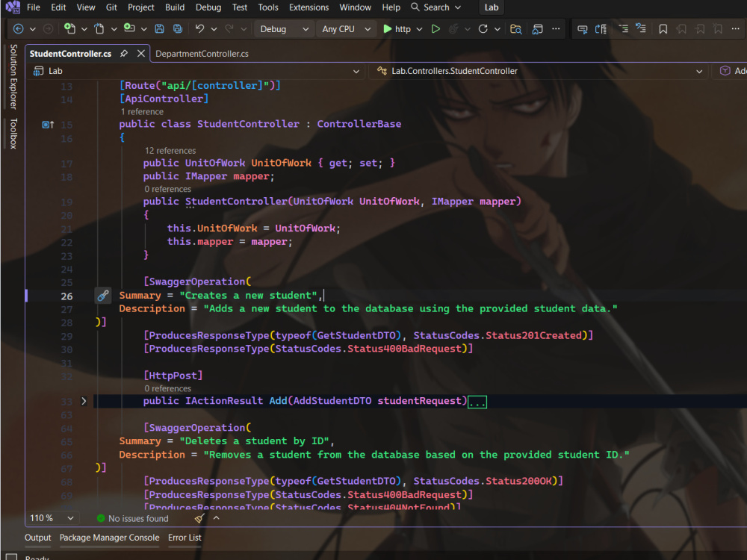747x560 pixels.
Task: Open the New Item dropdown arrow
Action: click(84, 29)
